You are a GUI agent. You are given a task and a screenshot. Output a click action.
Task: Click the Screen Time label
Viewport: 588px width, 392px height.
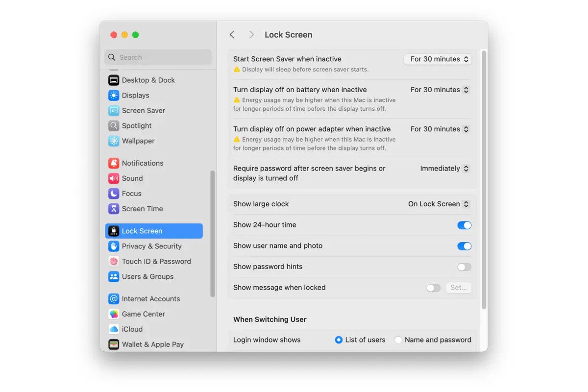point(143,209)
